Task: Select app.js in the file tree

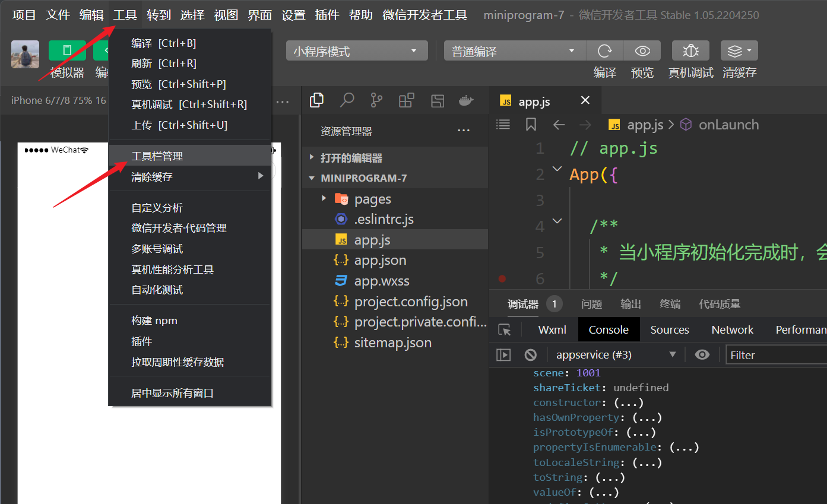Action: click(395, 240)
